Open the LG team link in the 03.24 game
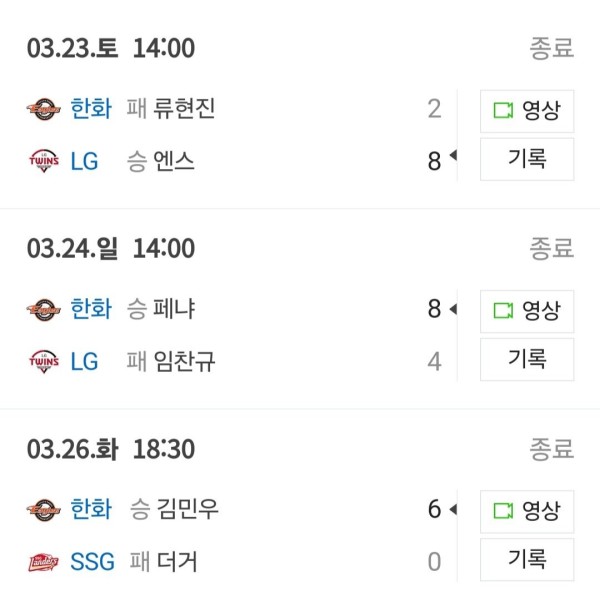Viewport: 600px width, 601px height. 84,361
